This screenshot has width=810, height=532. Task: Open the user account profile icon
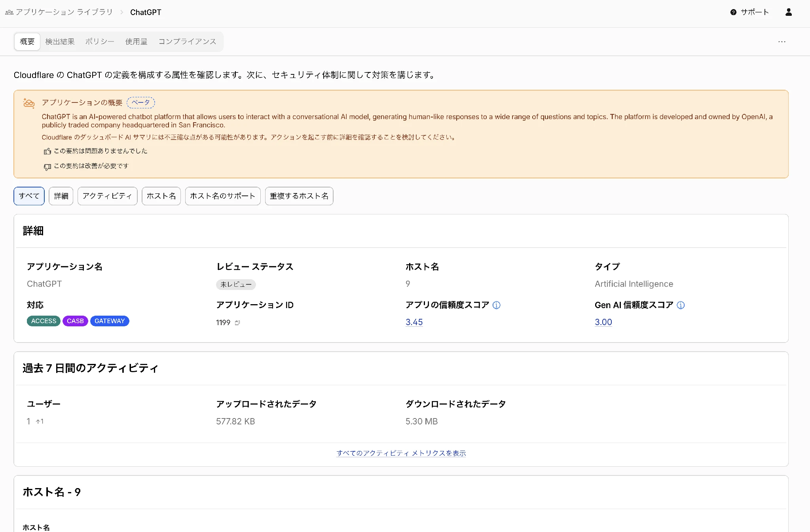[x=788, y=12]
